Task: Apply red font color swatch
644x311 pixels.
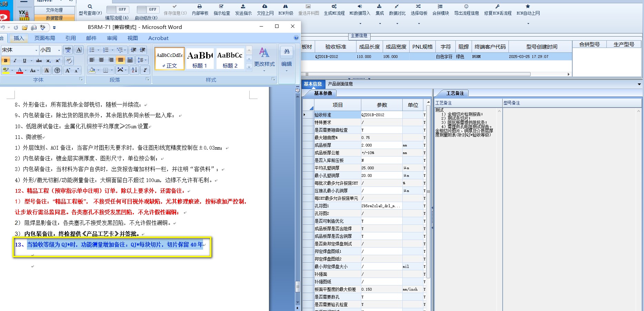Action: [20, 70]
